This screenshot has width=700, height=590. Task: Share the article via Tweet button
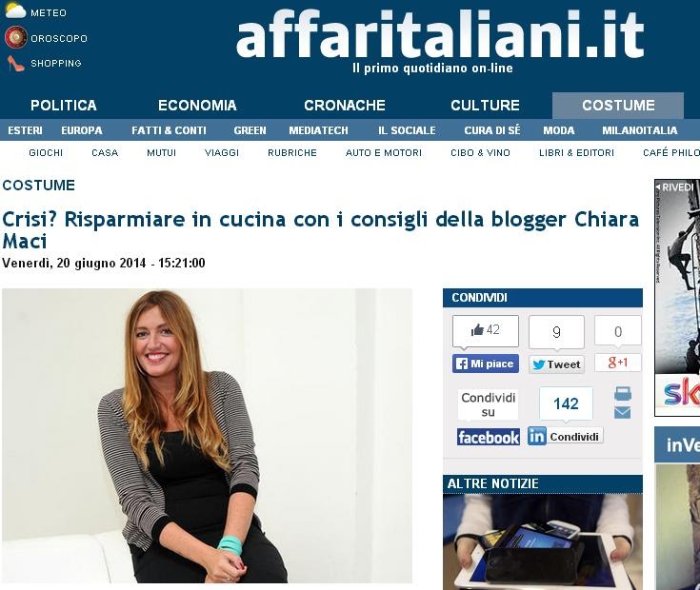pyautogui.click(x=557, y=364)
